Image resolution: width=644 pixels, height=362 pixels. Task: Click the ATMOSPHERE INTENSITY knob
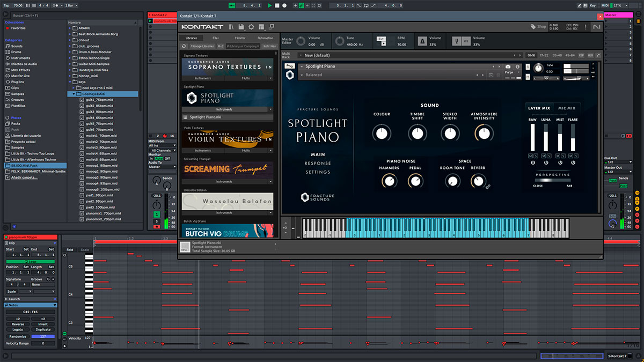pyautogui.click(x=484, y=132)
